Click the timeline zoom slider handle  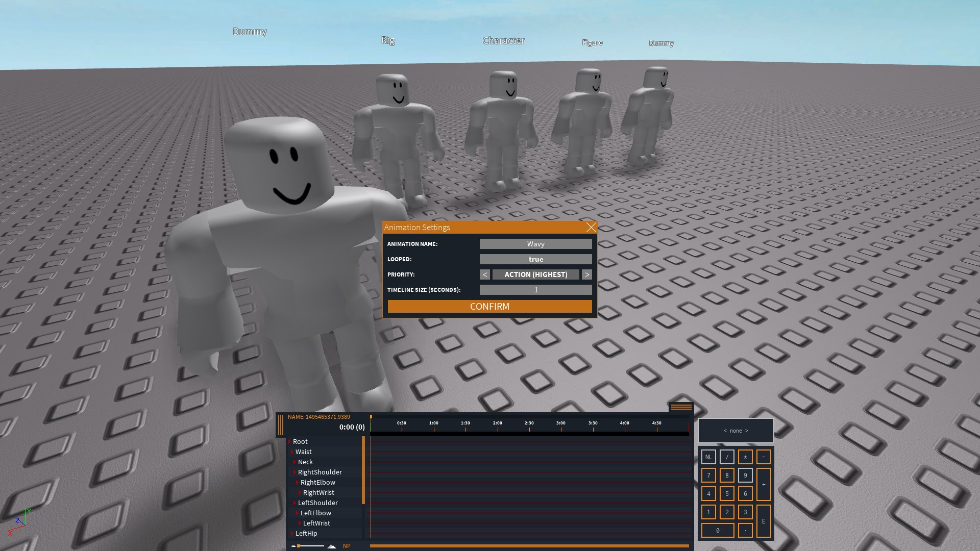click(299, 546)
